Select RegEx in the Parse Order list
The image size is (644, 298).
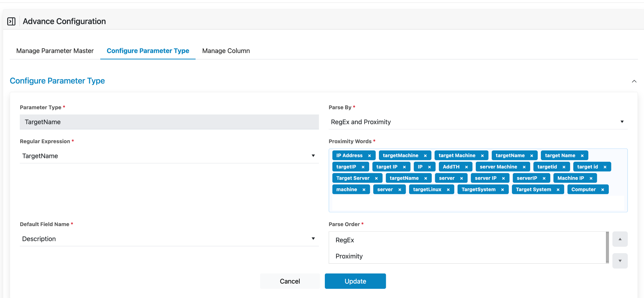point(345,240)
